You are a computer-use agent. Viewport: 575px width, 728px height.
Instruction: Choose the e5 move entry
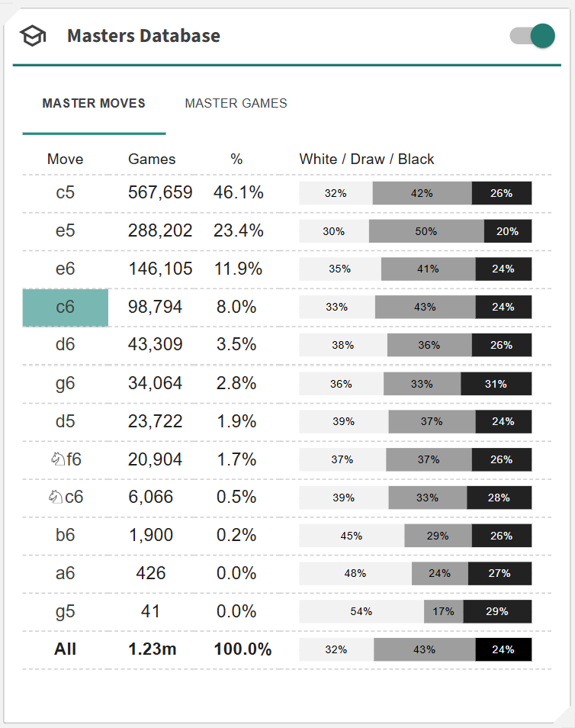coord(66,231)
